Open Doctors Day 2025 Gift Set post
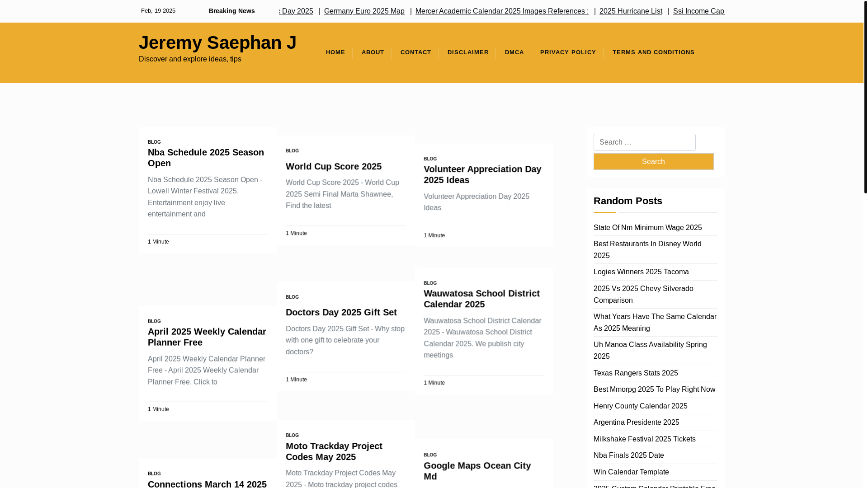Viewport: 868px width, 488px height. pos(341,312)
